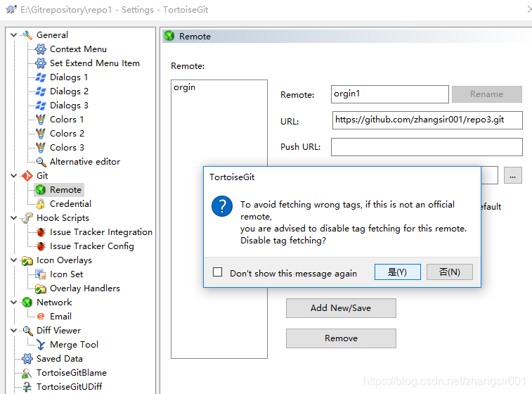Click the General wrench icon in the tree
This screenshot has width=532, height=394.
point(27,35)
